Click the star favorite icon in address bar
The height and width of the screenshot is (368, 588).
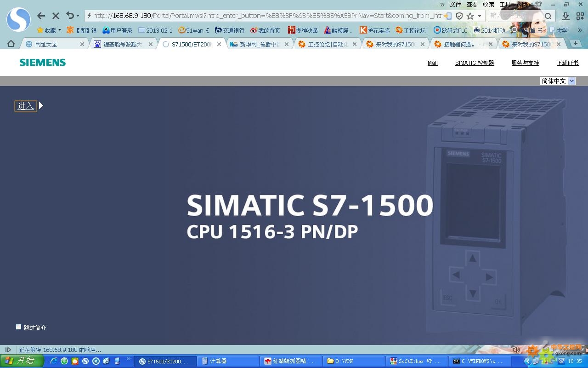[470, 16]
